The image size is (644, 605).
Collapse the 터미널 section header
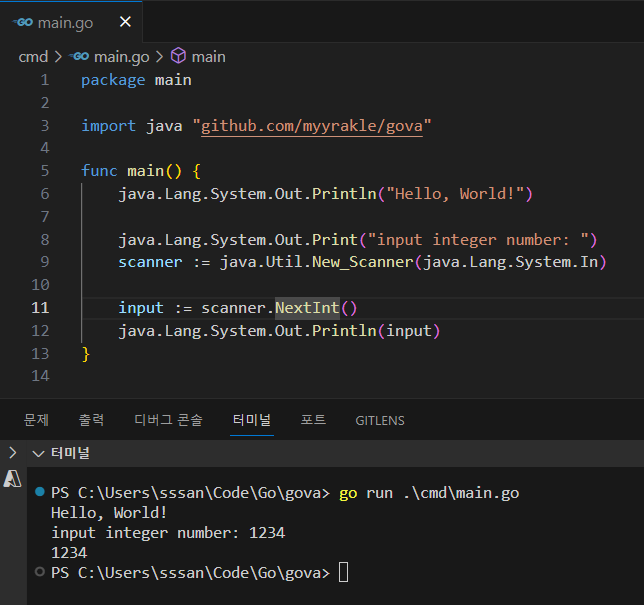tap(40, 453)
